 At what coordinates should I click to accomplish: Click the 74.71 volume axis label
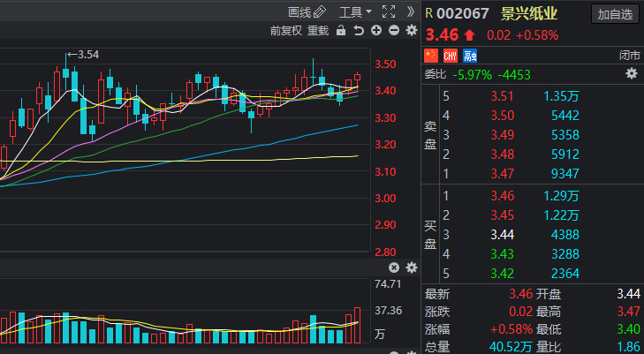point(388,284)
